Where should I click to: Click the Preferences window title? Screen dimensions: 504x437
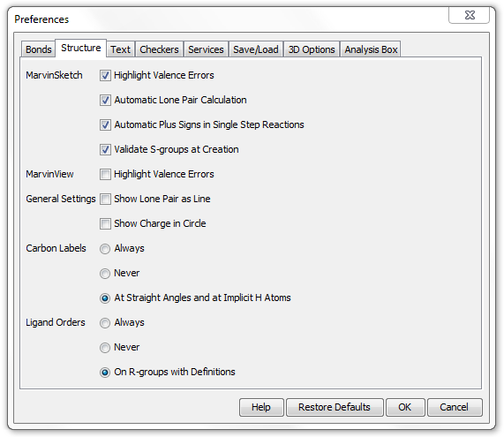point(41,19)
